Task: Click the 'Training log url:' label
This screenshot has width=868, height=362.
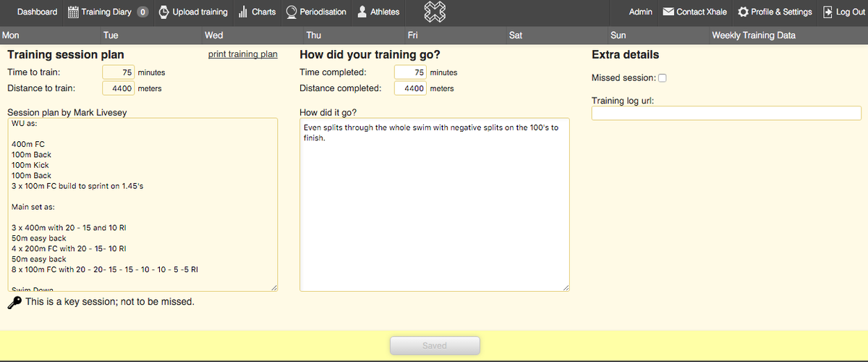Action: tap(623, 101)
